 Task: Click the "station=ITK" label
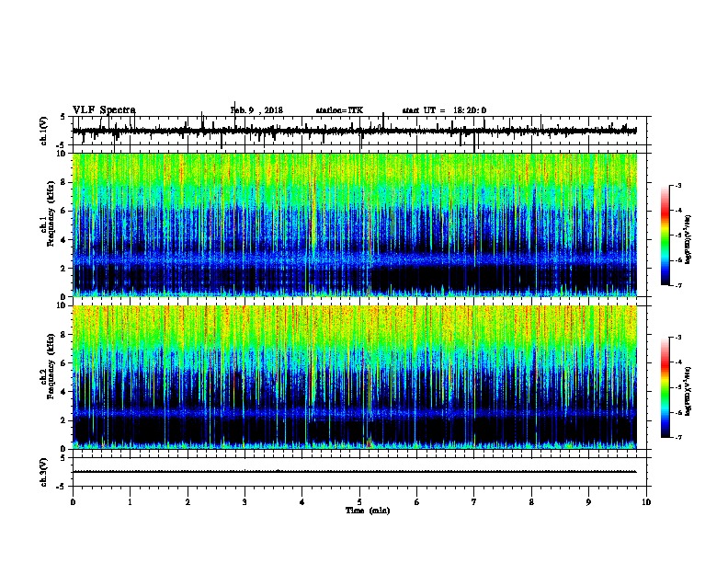click(339, 110)
